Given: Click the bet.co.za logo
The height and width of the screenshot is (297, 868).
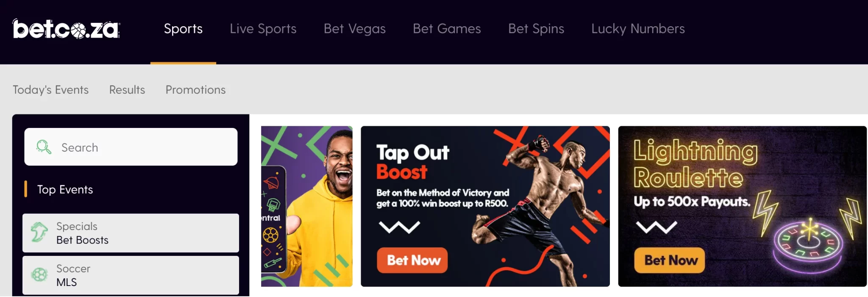Looking at the screenshot, I should [67, 29].
